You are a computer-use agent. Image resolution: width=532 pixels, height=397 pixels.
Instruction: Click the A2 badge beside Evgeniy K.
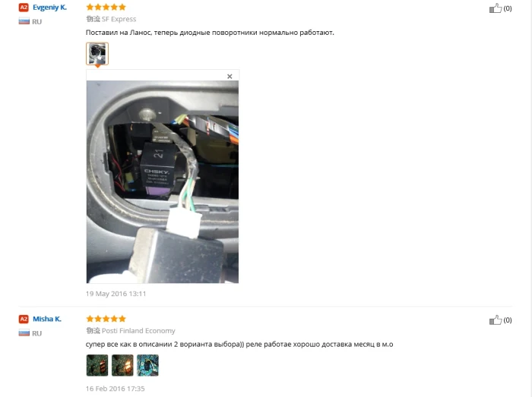click(24, 7)
